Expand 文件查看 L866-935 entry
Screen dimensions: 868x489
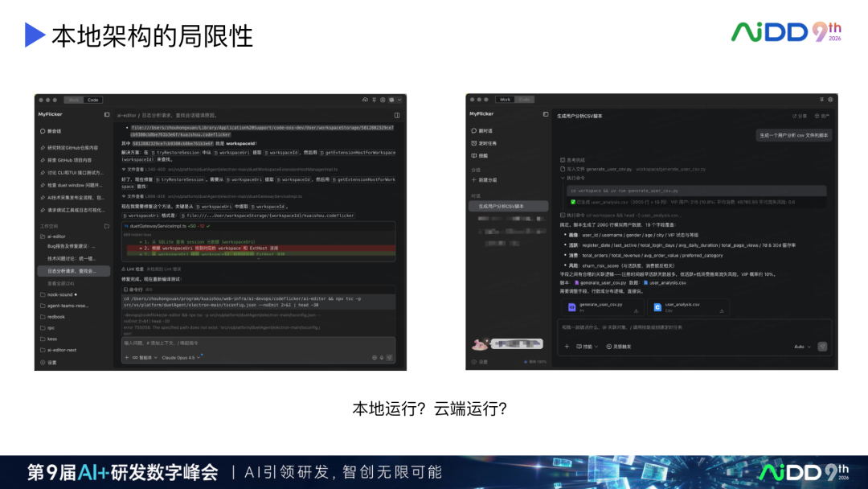(x=212, y=196)
